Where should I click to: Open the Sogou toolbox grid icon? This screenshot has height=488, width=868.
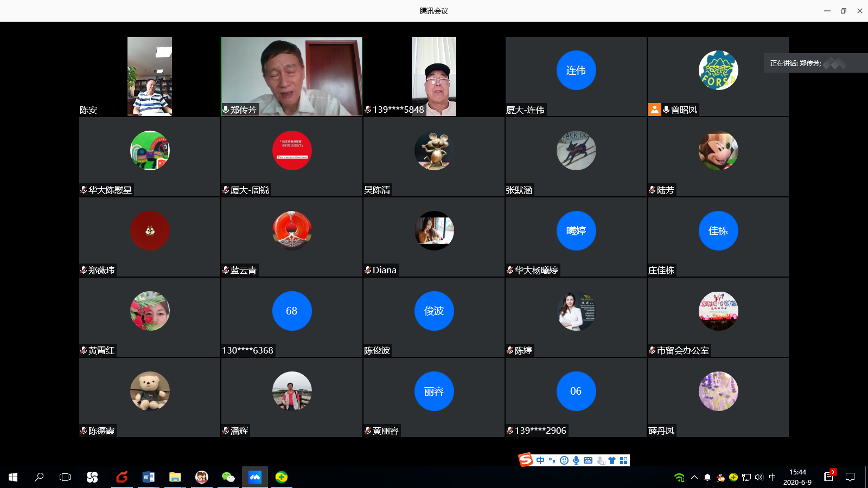tap(624, 460)
